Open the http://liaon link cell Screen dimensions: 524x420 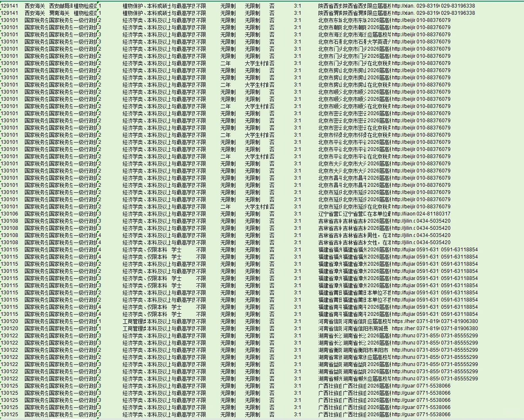point(404,214)
